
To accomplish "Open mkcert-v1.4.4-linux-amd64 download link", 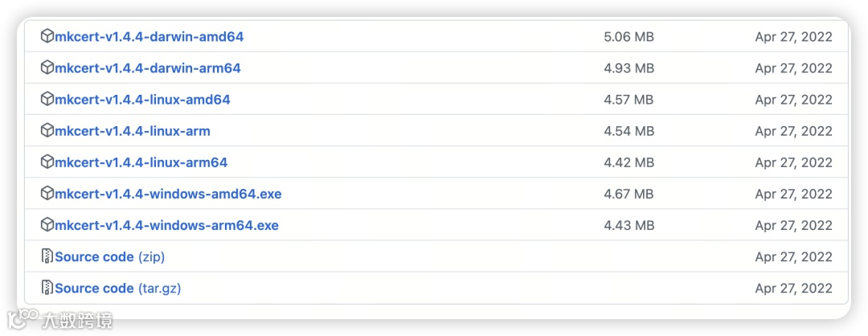I will coord(142,100).
